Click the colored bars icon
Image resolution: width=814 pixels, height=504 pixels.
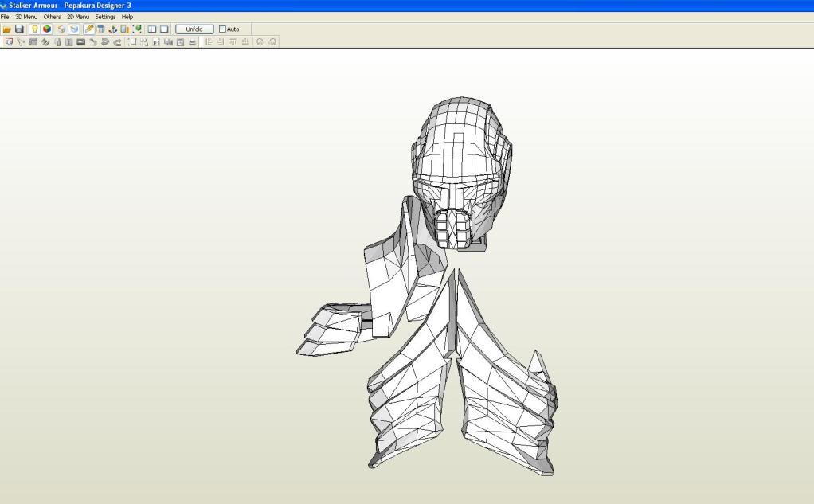[x=124, y=29]
